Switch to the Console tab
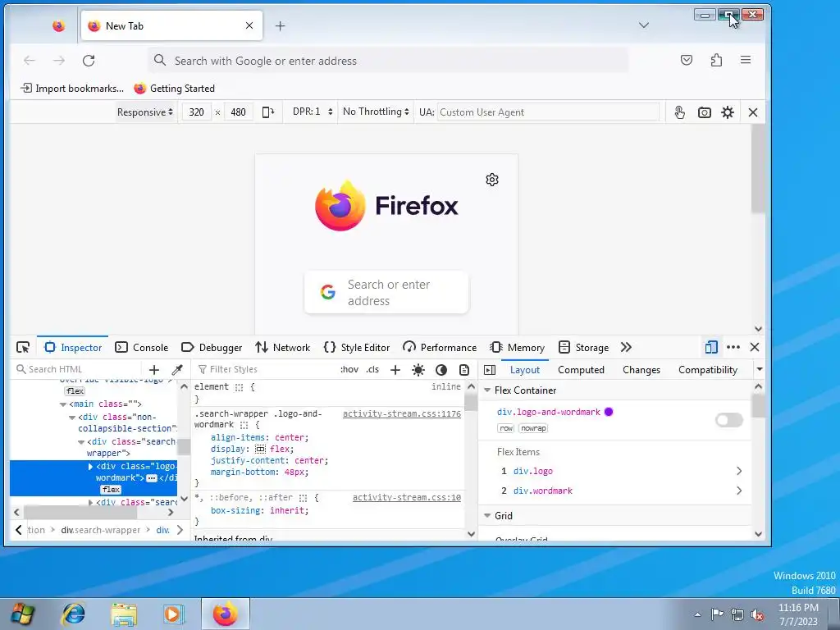This screenshot has width=840, height=630. click(x=142, y=347)
